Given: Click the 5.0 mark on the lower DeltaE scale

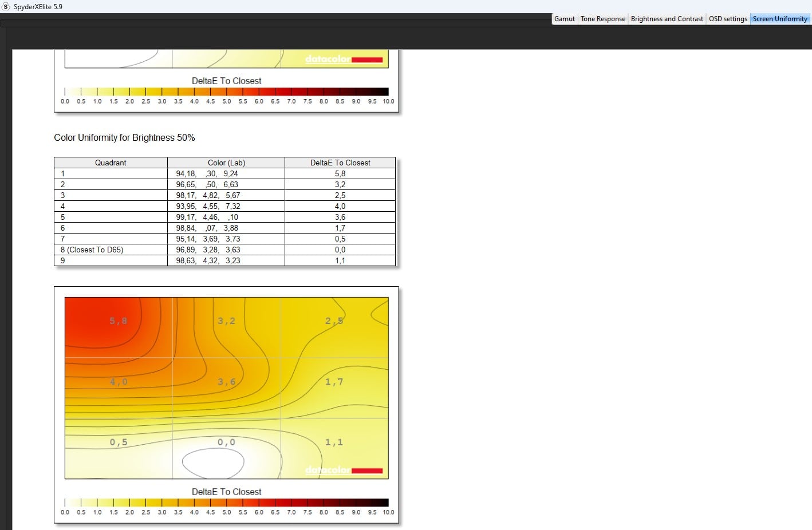Looking at the screenshot, I should 227,512.
